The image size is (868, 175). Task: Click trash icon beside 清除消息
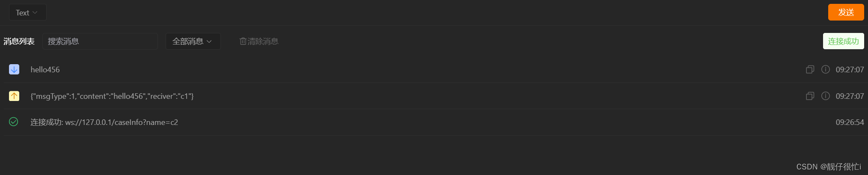(243, 41)
